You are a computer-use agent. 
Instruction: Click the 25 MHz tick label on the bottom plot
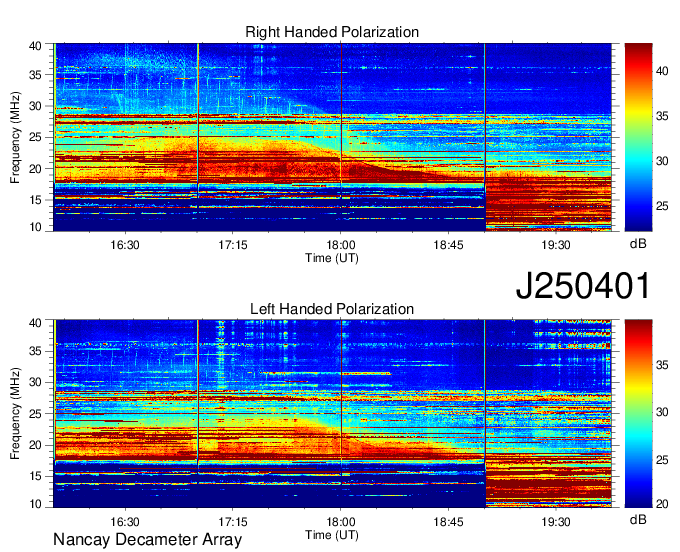pyautogui.click(x=35, y=414)
